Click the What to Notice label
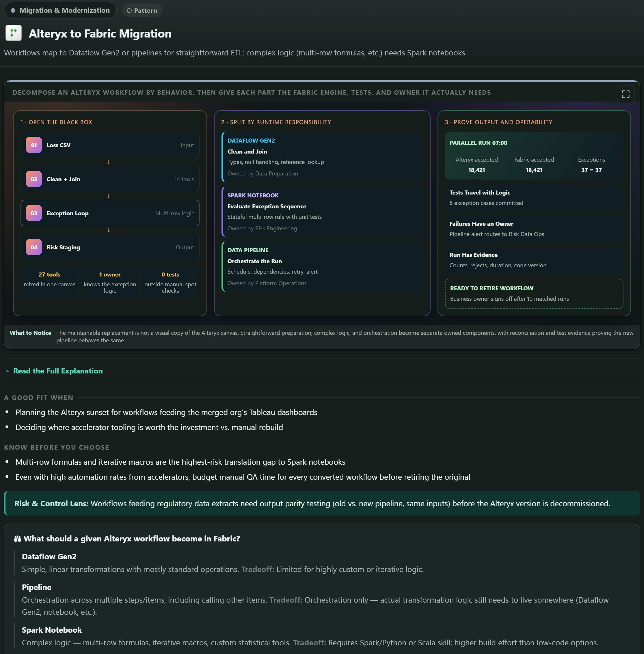The height and width of the screenshot is (654, 644). click(30, 333)
